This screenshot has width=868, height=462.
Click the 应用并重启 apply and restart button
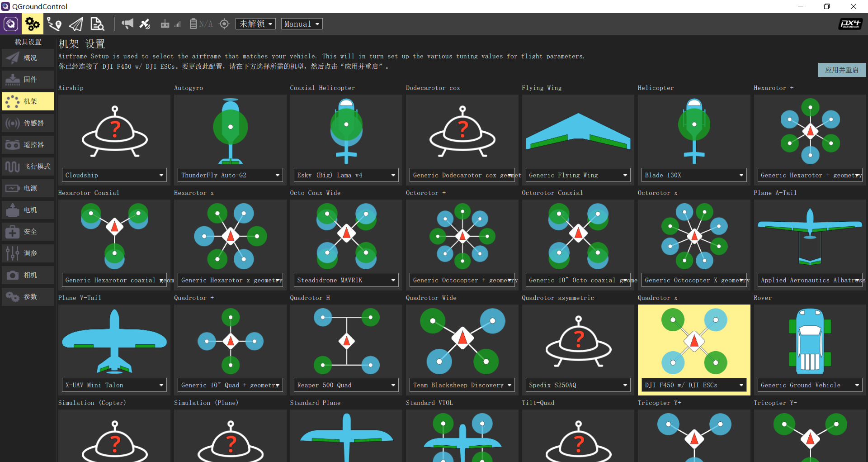pyautogui.click(x=842, y=70)
